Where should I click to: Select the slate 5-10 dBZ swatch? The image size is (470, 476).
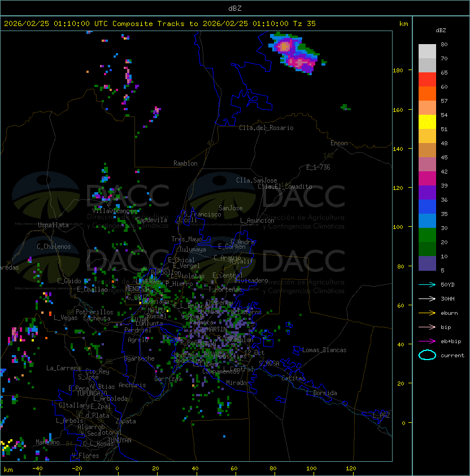427,263
